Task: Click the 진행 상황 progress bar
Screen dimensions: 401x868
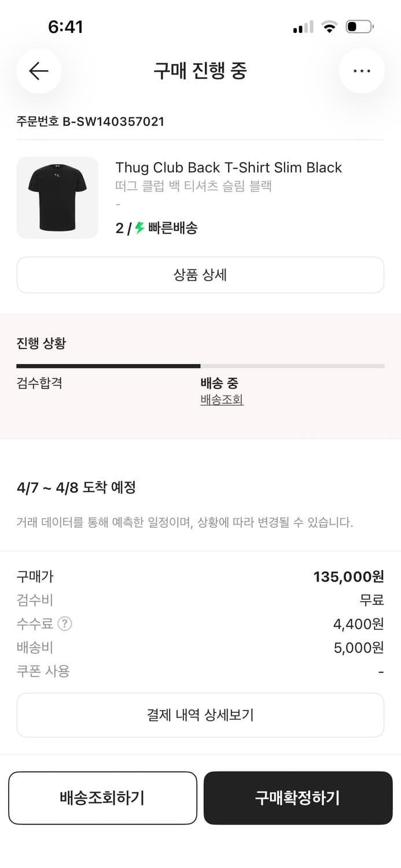Action: (x=200, y=366)
